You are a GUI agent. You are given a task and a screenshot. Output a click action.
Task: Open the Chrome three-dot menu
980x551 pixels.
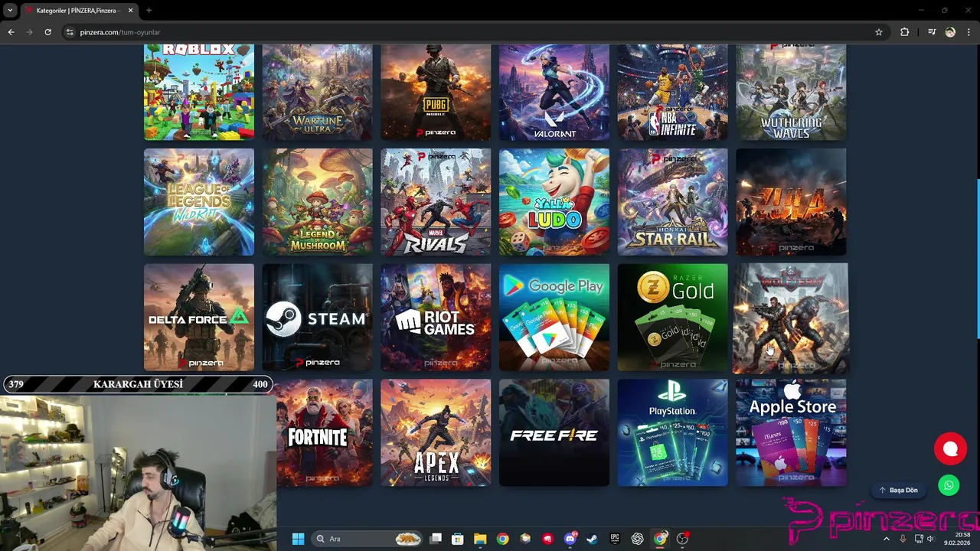click(x=969, y=32)
